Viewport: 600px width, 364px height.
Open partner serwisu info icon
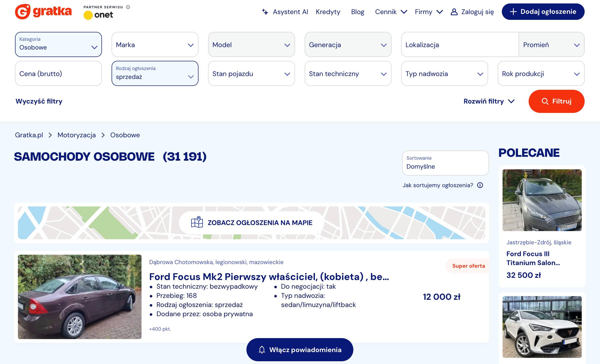[x=128, y=7]
